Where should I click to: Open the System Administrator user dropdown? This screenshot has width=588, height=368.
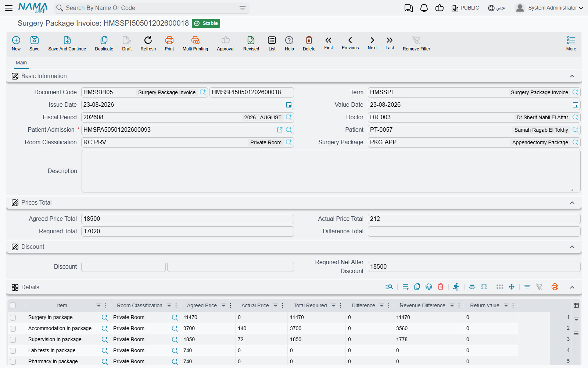(549, 8)
